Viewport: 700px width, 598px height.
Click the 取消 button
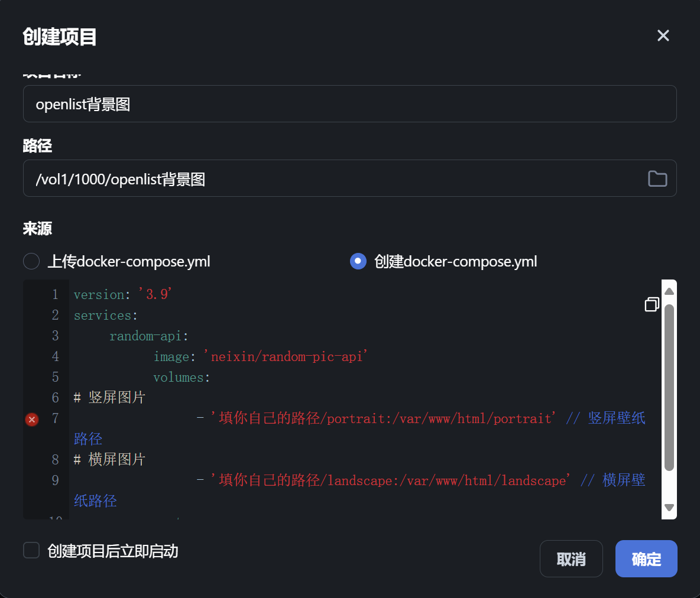571,559
